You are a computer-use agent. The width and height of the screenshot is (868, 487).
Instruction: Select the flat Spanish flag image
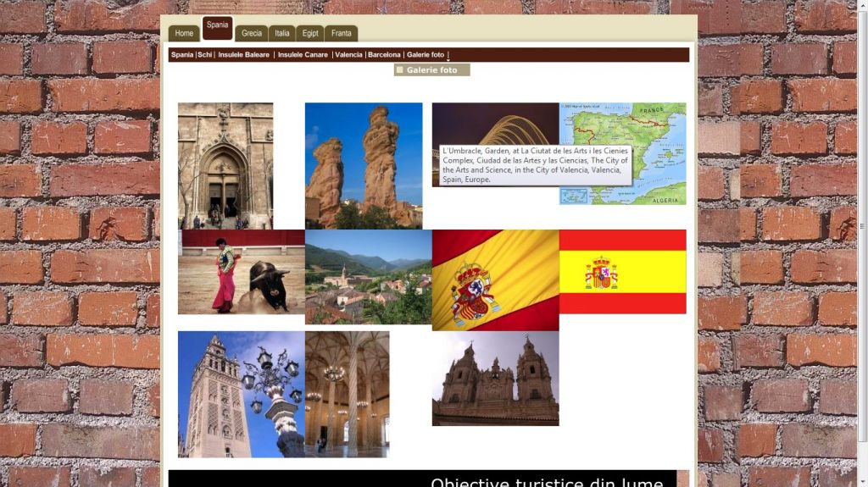[x=623, y=272]
